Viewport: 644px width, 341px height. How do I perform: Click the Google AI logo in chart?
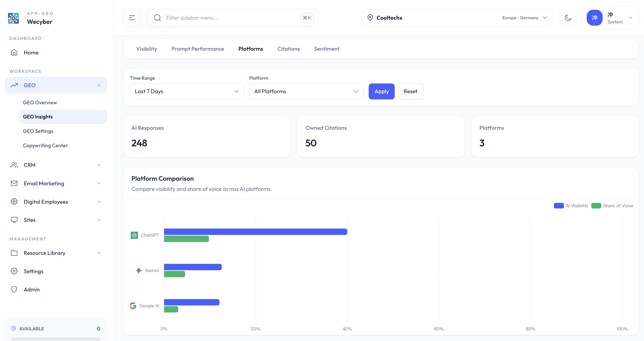(133, 306)
